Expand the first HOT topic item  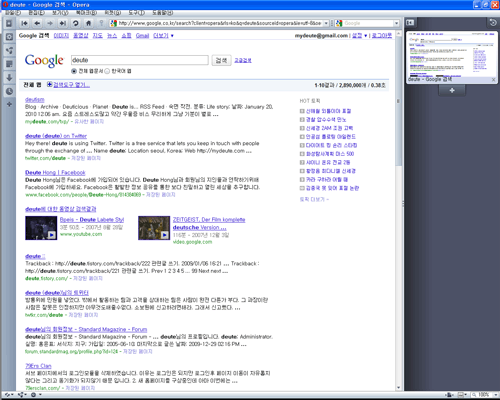302,111
